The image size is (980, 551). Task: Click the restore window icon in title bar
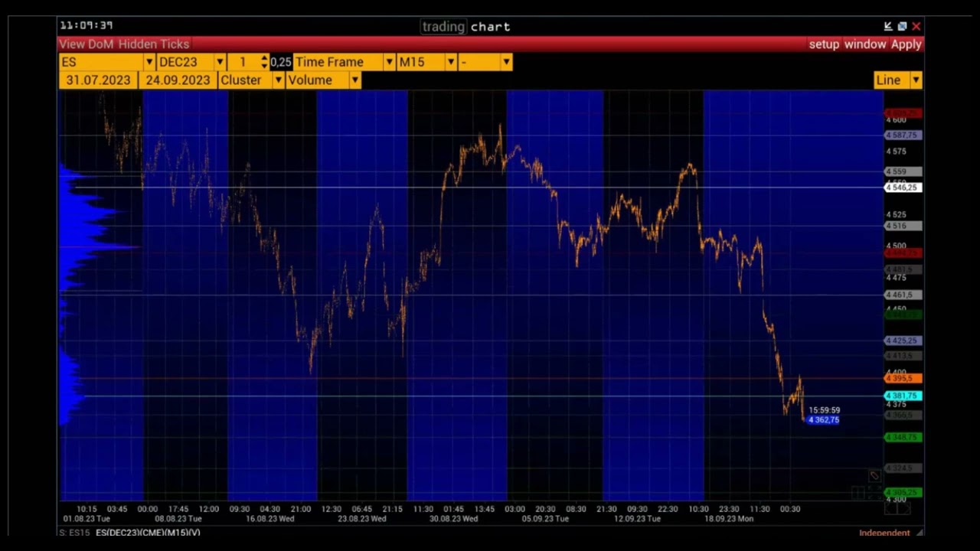tap(902, 26)
